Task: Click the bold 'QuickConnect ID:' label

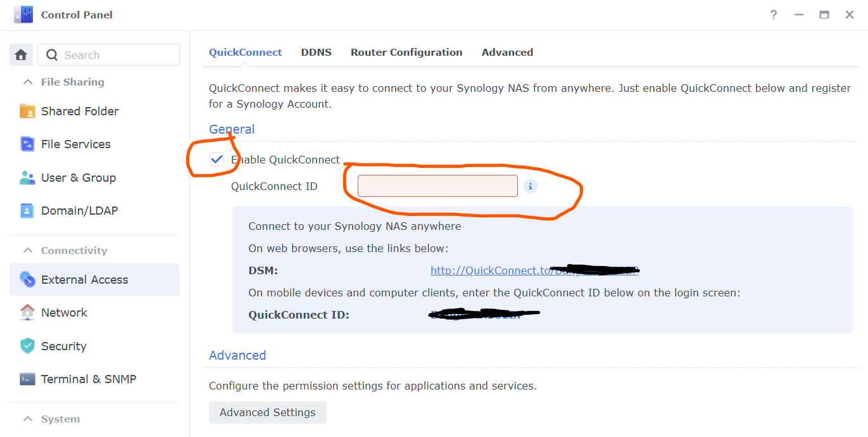Action: (299, 315)
